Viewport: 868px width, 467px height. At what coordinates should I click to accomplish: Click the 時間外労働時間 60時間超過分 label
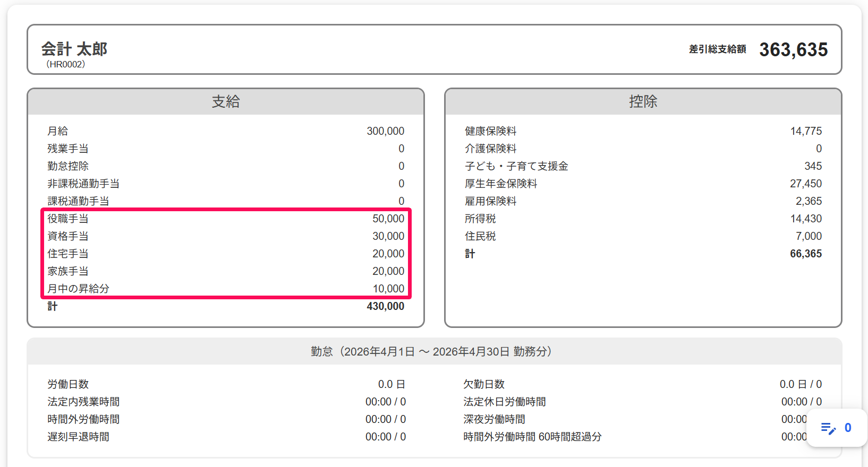point(532,437)
